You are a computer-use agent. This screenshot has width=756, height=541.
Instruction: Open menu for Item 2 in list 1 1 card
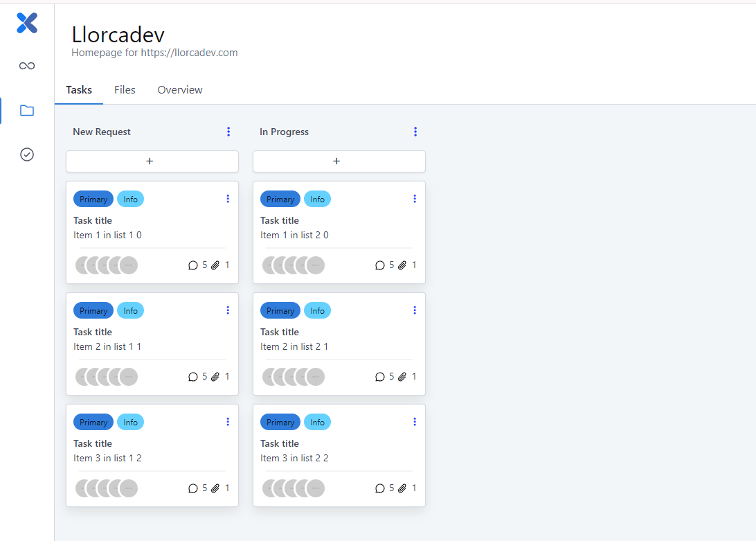pyautogui.click(x=228, y=310)
